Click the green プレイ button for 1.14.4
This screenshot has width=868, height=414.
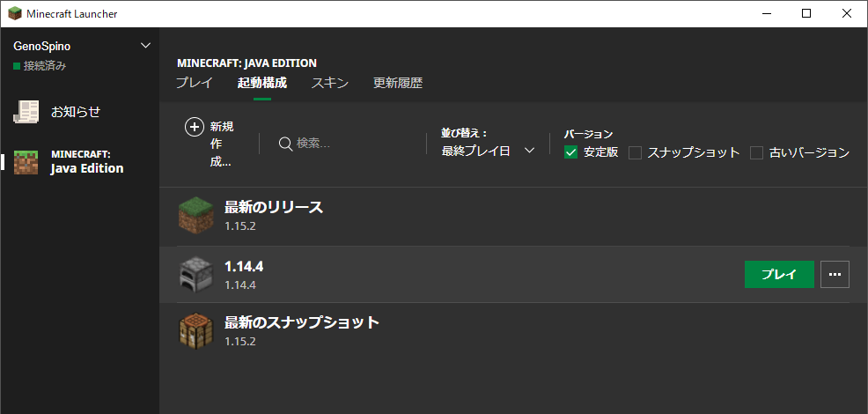pyautogui.click(x=779, y=274)
